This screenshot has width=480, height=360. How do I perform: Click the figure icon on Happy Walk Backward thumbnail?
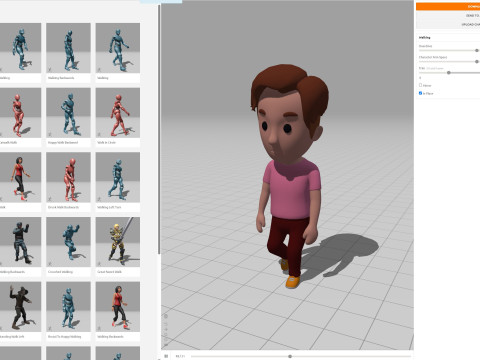pos(50,134)
